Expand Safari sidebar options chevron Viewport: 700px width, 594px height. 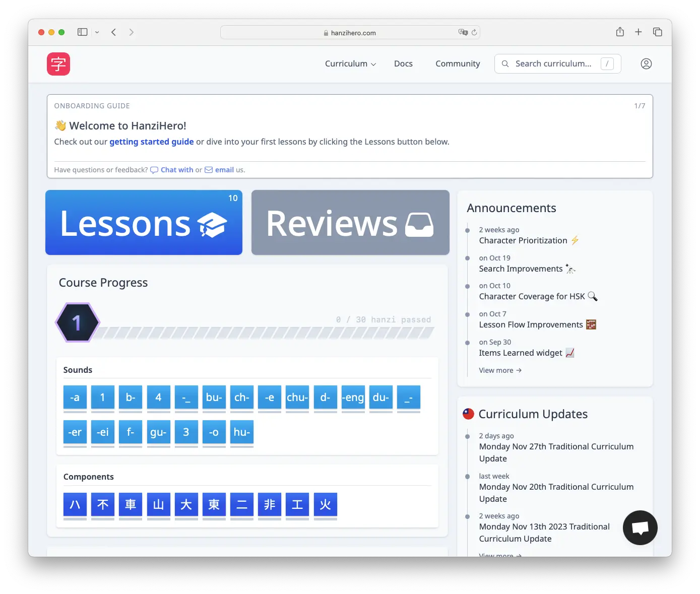[97, 32]
